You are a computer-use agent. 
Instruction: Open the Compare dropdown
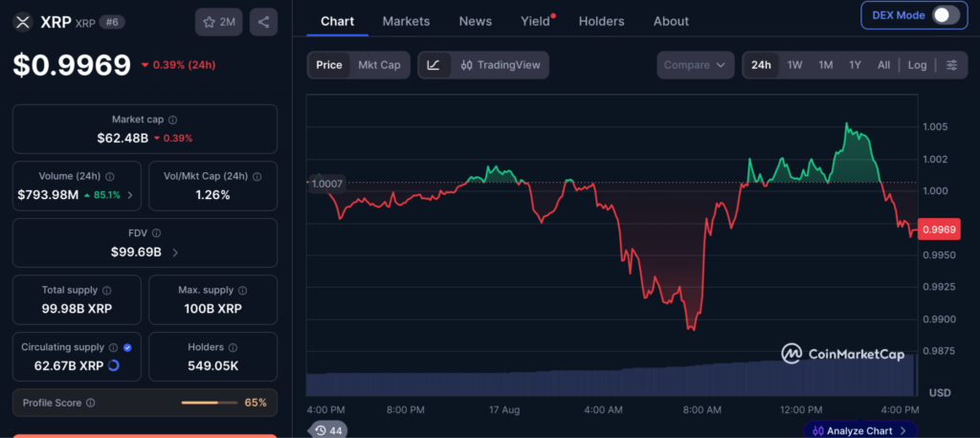coord(695,65)
